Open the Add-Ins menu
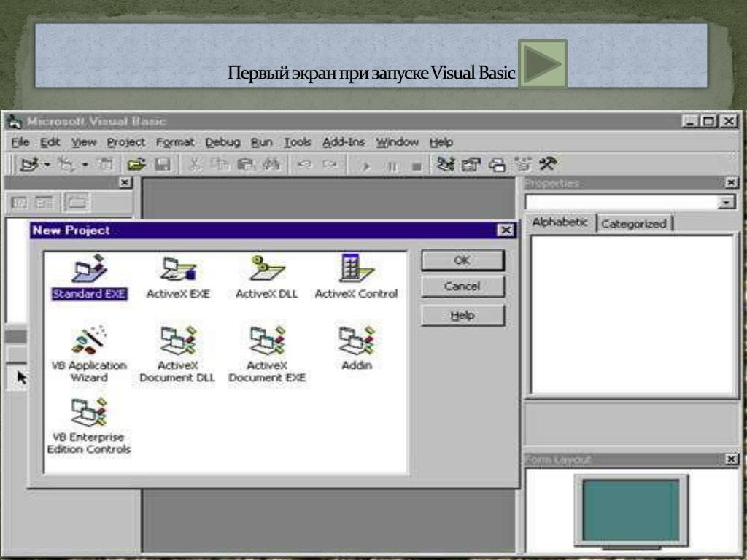Image resolution: width=747 pixels, height=560 pixels. point(344,142)
